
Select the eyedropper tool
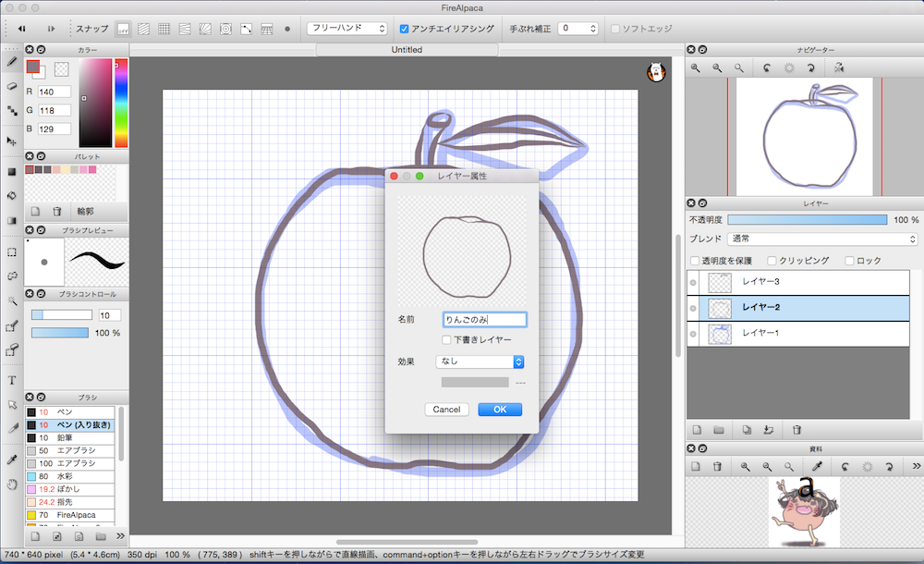pyautogui.click(x=12, y=460)
